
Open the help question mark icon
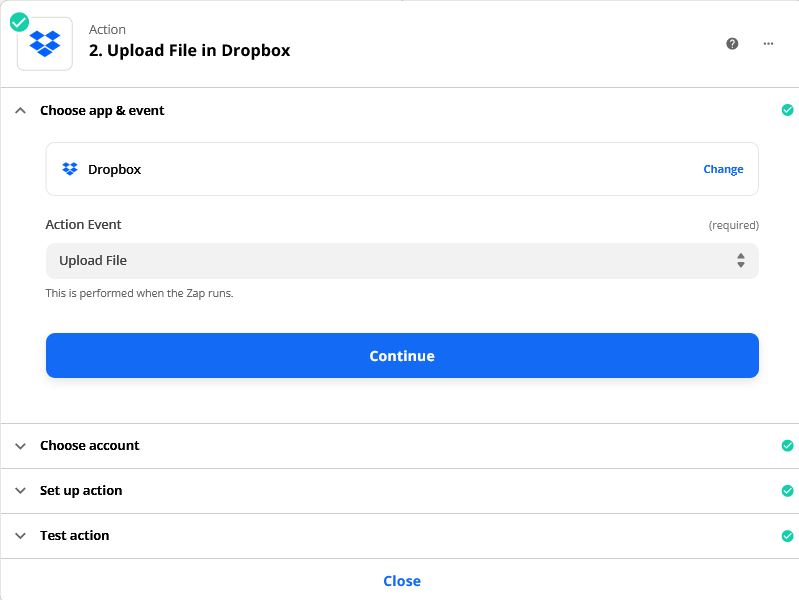[x=732, y=44]
